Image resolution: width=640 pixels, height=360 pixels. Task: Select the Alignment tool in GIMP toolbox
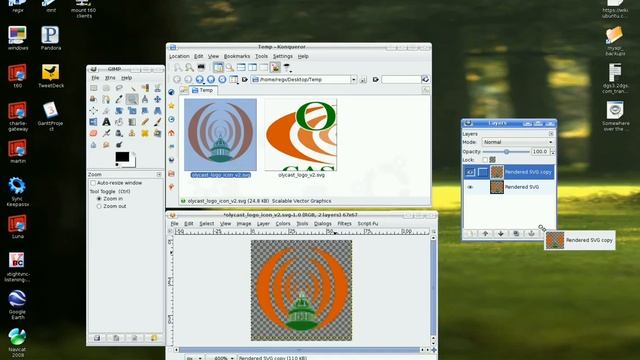click(x=93, y=111)
